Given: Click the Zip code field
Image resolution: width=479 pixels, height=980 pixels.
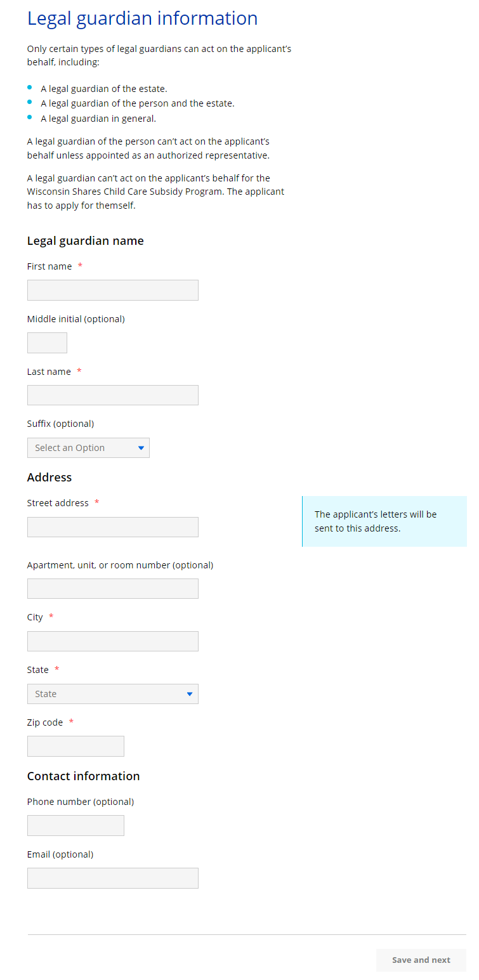Looking at the screenshot, I should tap(75, 746).
